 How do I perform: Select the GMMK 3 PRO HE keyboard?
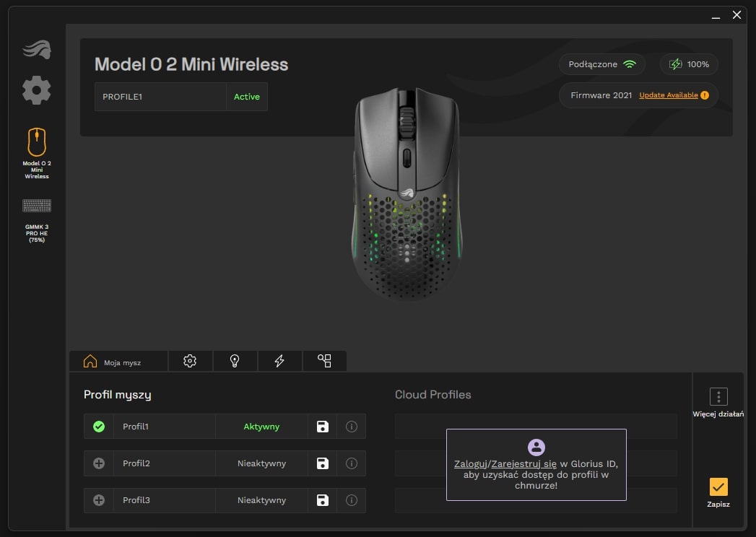(37, 220)
